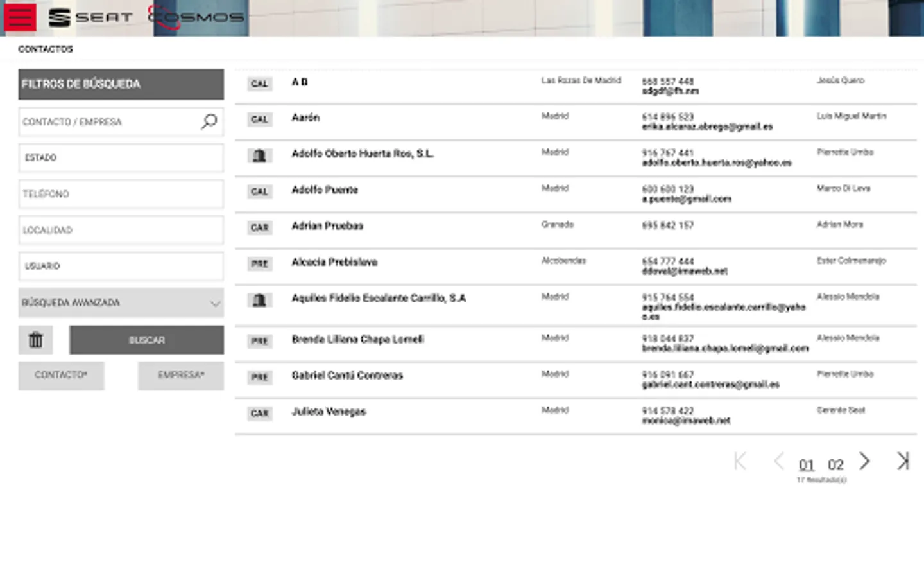Viewport: 924px width, 578px height.
Task: Go to the first page arrow
Action: tap(740, 461)
